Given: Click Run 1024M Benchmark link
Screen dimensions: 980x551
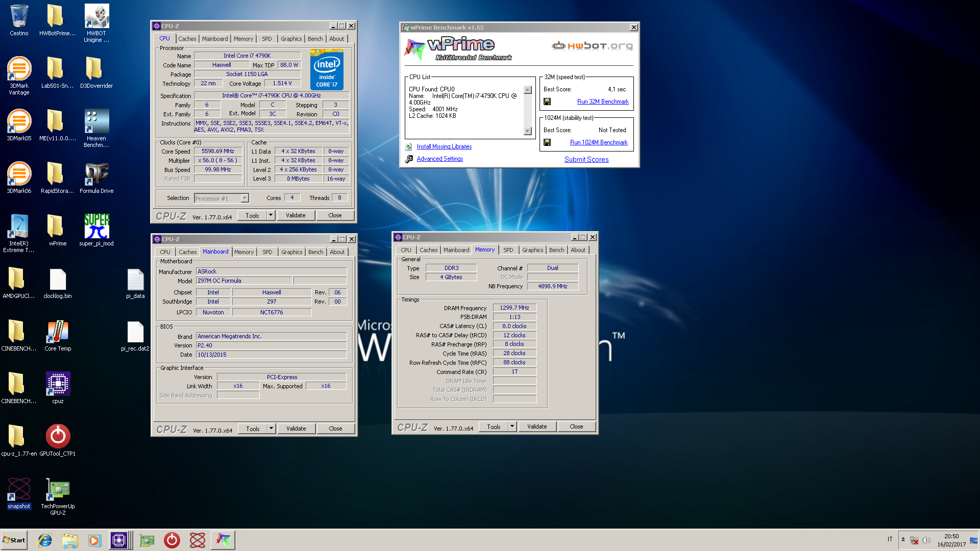Looking at the screenshot, I should (x=599, y=142).
